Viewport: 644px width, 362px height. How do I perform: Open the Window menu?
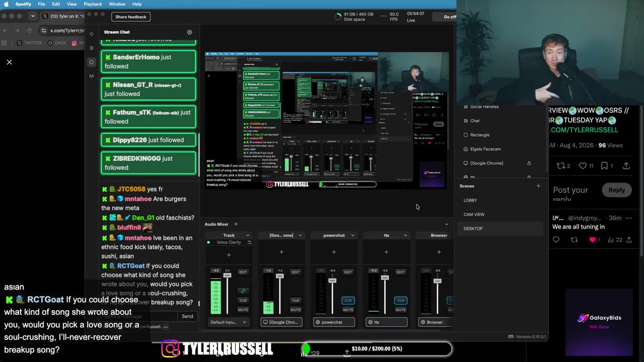click(117, 4)
